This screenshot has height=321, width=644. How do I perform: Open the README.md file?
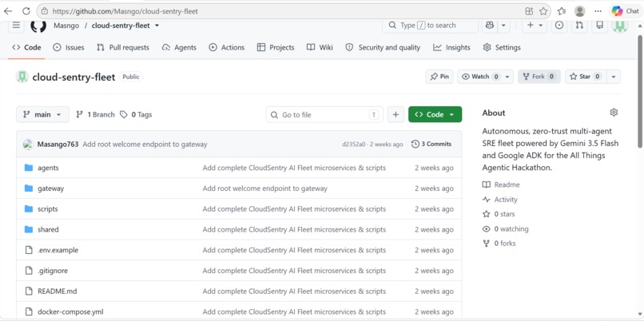[x=57, y=291]
